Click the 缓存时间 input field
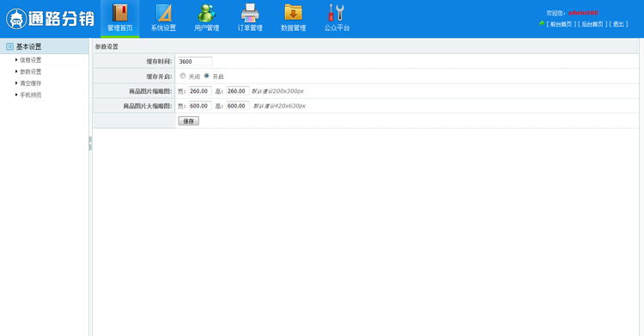Viewport: 644px width, 336px height. [x=195, y=61]
